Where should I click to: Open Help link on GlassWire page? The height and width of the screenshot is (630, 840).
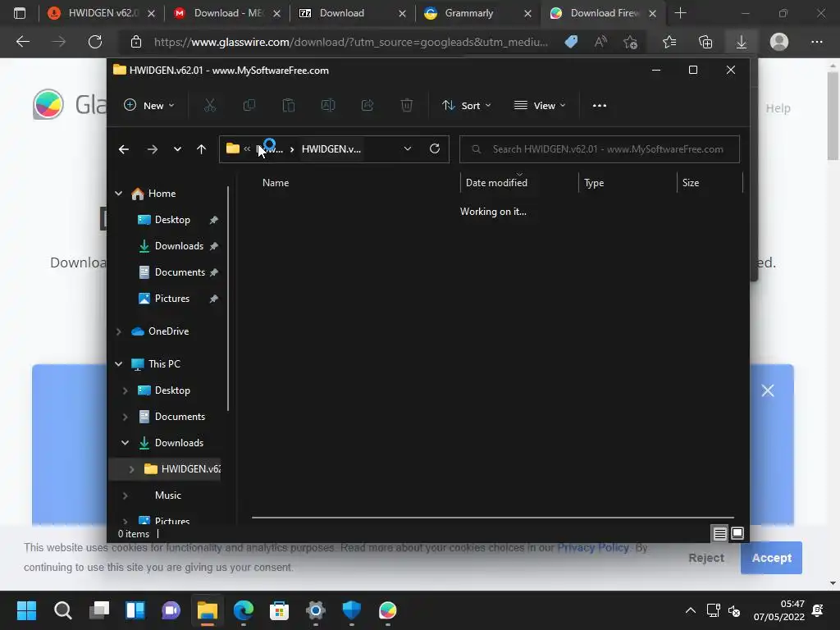click(x=778, y=108)
